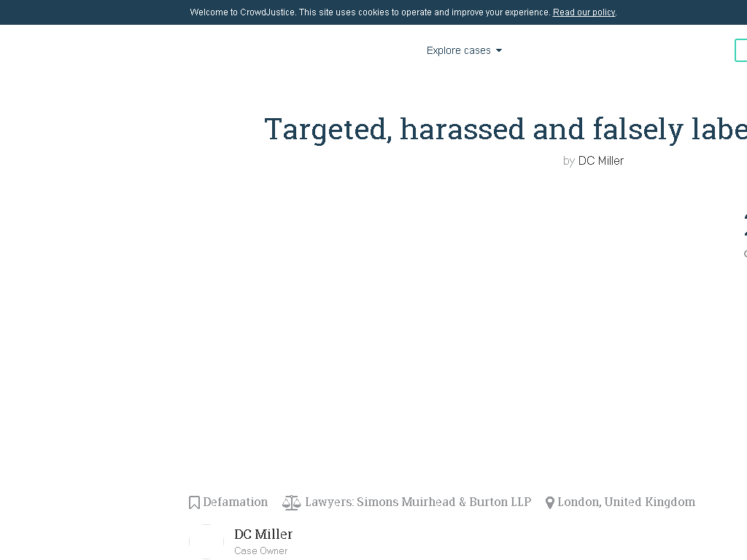
Task: Click London, United Kingdom location text
Action: click(x=626, y=502)
